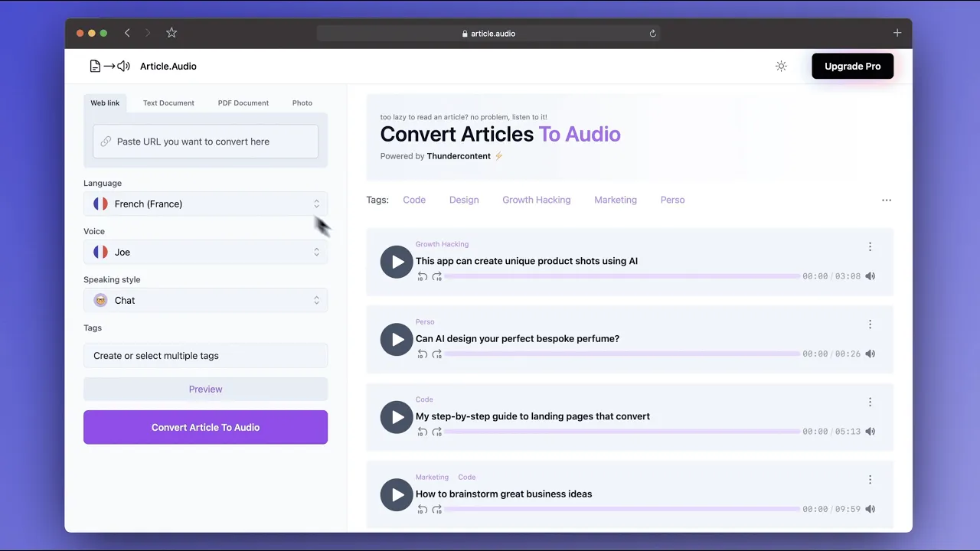980x551 pixels.
Task: Switch to the Web link tab
Action: point(105,103)
